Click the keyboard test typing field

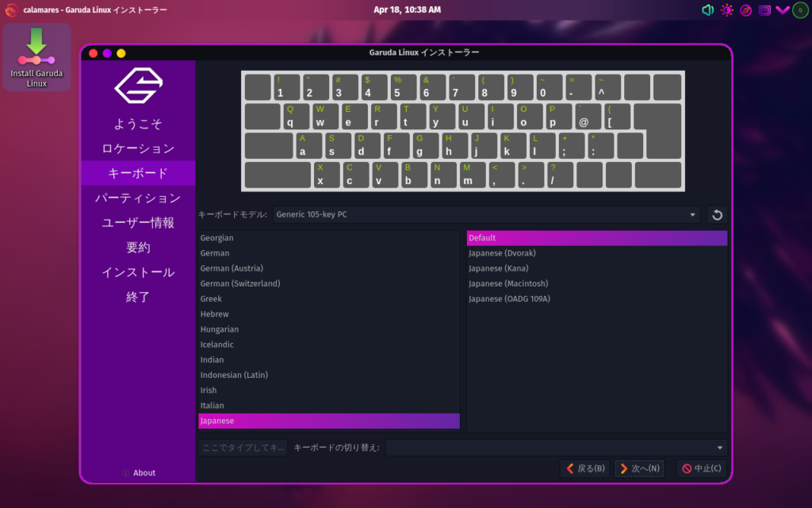click(243, 448)
